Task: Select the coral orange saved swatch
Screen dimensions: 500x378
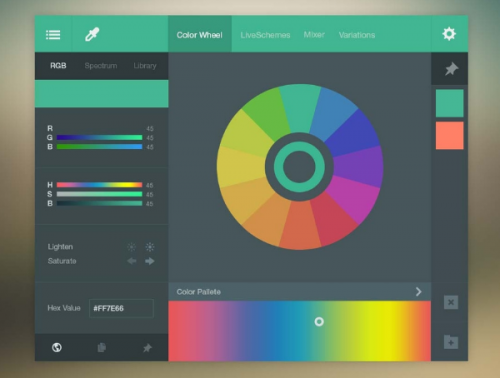Action: point(449,135)
